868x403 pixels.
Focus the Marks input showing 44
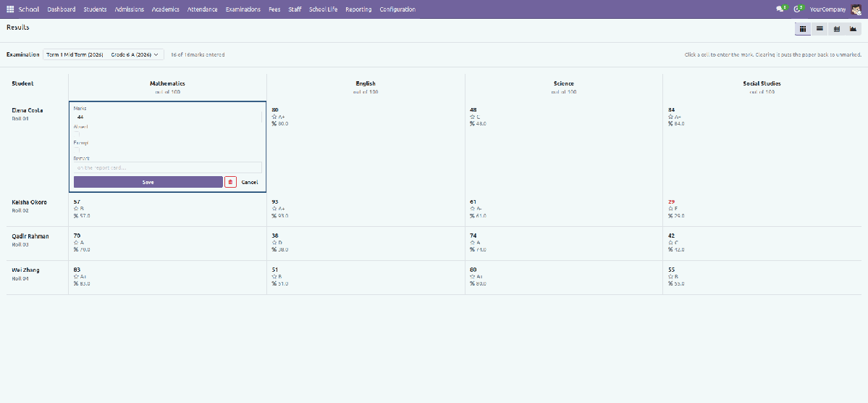tap(168, 117)
